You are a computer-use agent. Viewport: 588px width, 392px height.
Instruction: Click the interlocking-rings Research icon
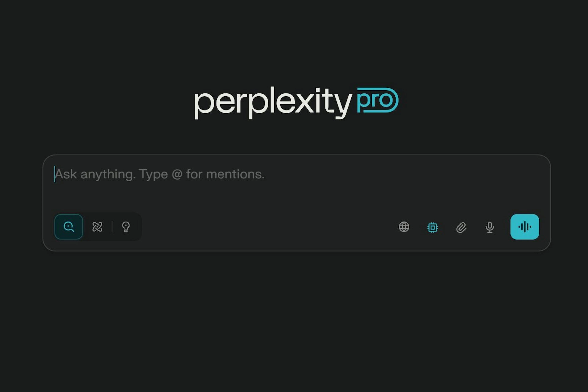(x=97, y=227)
